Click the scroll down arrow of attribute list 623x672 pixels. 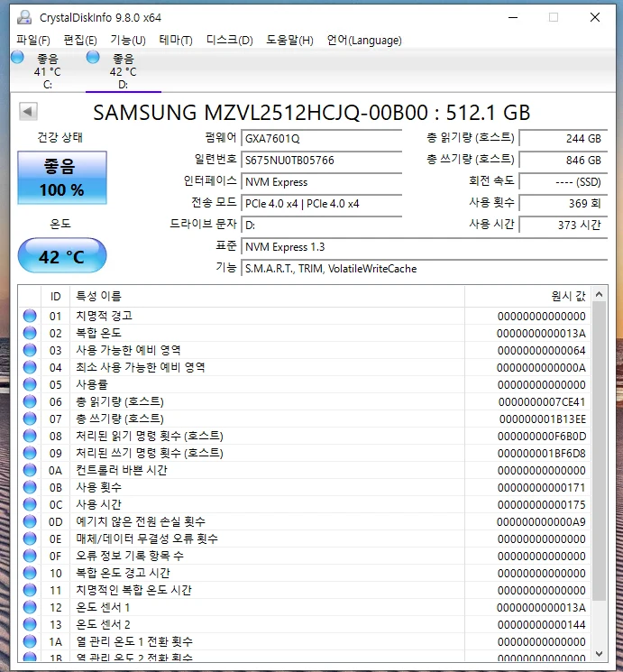pyautogui.click(x=599, y=654)
